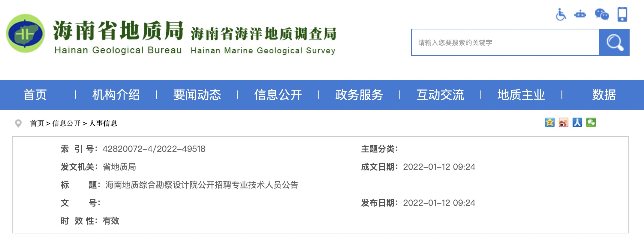The width and height of the screenshot is (644, 234).
Task: Open the 政务服务 navigation item
Action: pos(359,95)
